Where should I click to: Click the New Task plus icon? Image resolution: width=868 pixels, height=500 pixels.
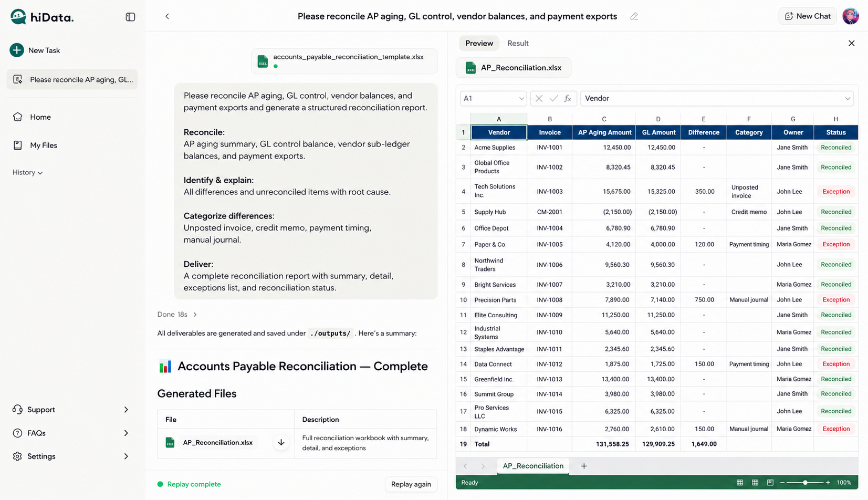pyautogui.click(x=17, y=50)
